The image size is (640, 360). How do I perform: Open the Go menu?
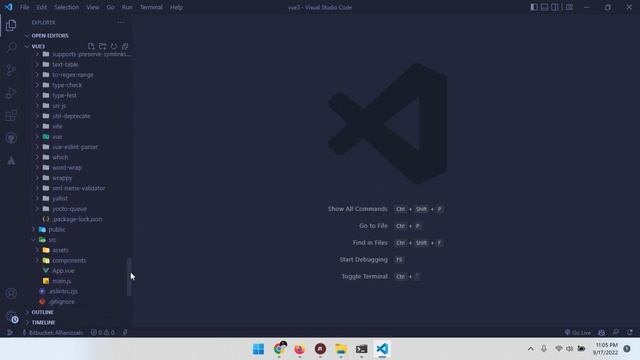[111, 7]
